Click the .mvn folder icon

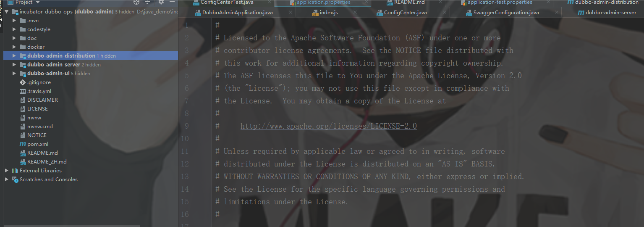23,20
